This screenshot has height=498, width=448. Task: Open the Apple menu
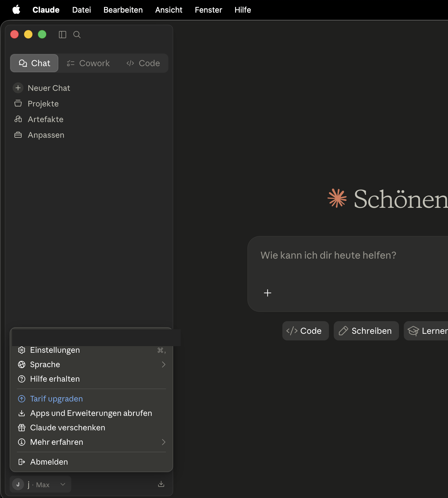16,10
